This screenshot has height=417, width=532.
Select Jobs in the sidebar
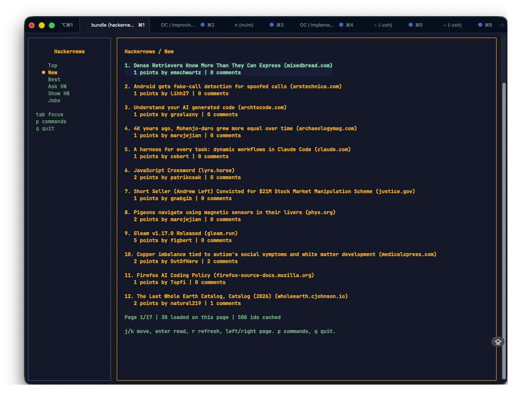tap(54, 101)
